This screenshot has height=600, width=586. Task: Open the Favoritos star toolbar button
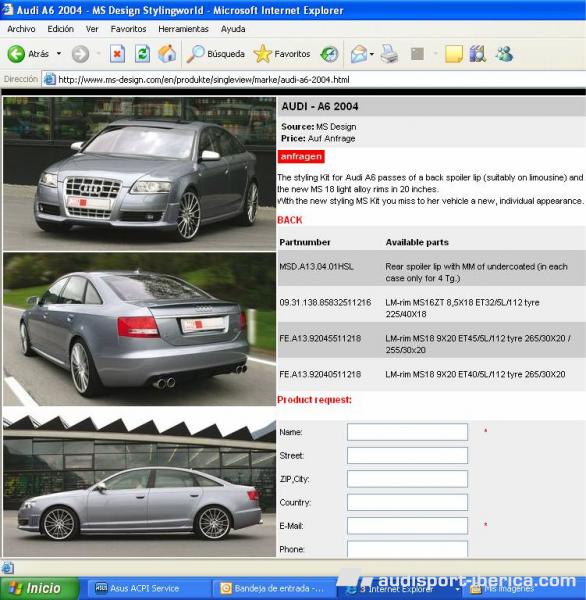pos(282,54)
